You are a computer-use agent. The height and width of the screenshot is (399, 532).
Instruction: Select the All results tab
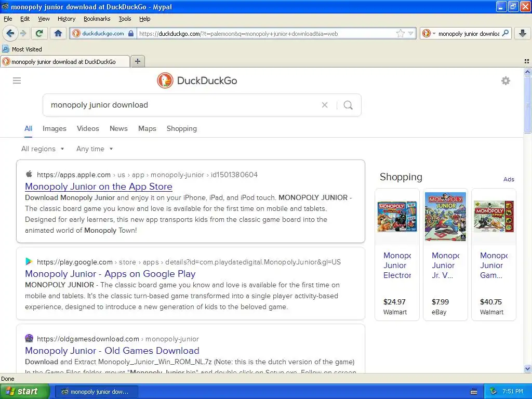point(28,129)
